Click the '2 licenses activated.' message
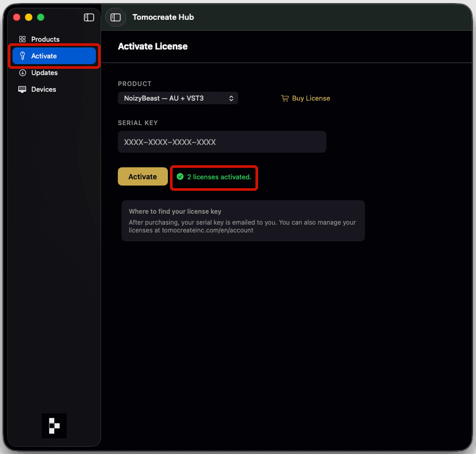476x454 pixels. pyautogui.click(x=219, y=177)
